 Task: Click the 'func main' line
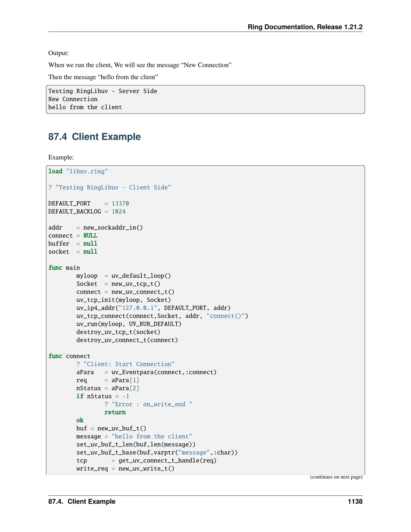(64, 268)
